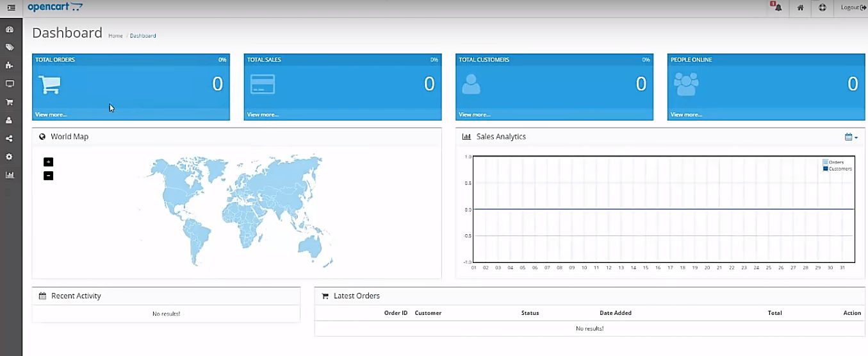Click the Total Orders zero value

[218, 84]
